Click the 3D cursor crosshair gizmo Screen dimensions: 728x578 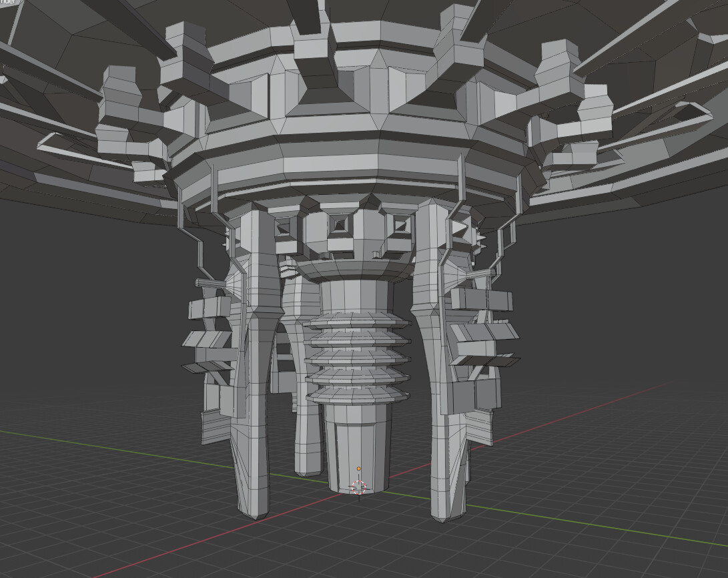pos(358,487)
